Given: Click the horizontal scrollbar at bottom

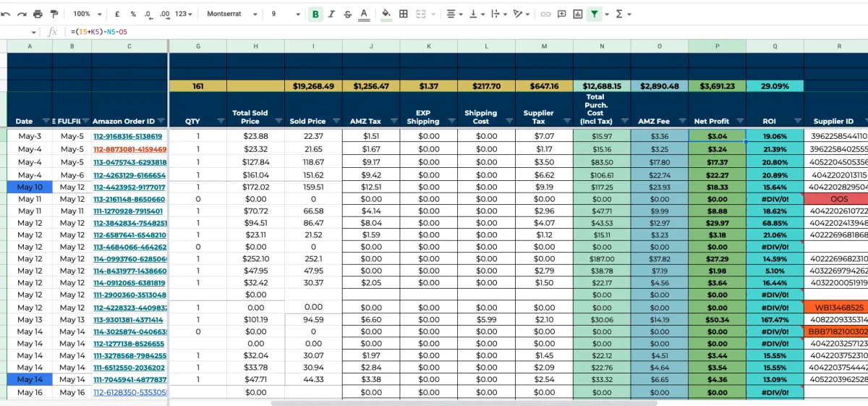Looking at the screenshot, I should click(464, 403).
